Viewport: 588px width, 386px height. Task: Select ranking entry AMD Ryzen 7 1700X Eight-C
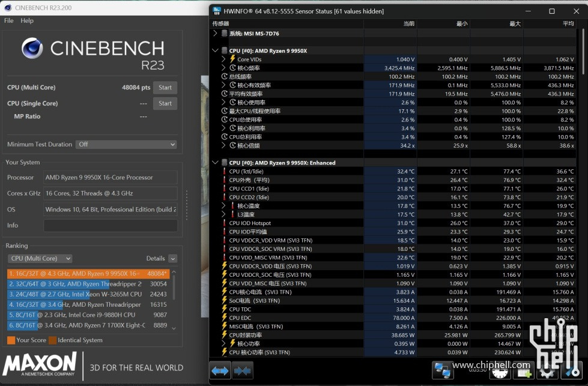[x=88, y=325]
